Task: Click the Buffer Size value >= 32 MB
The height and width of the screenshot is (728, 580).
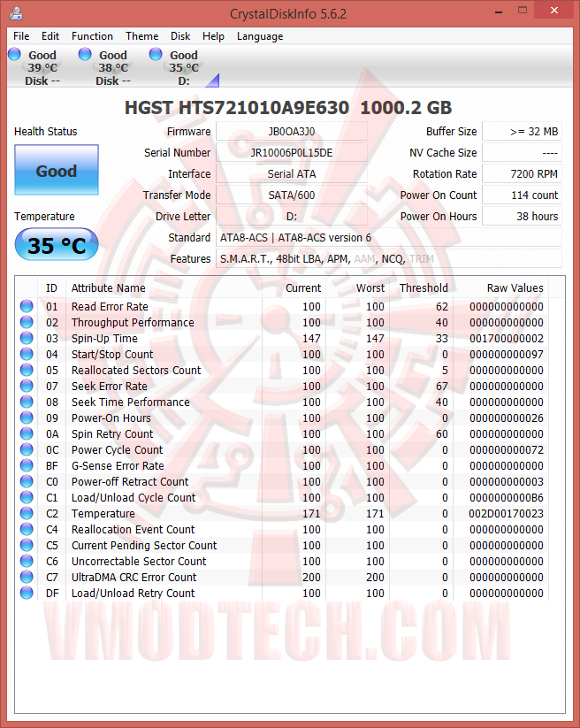Action: tap(522, 132)
